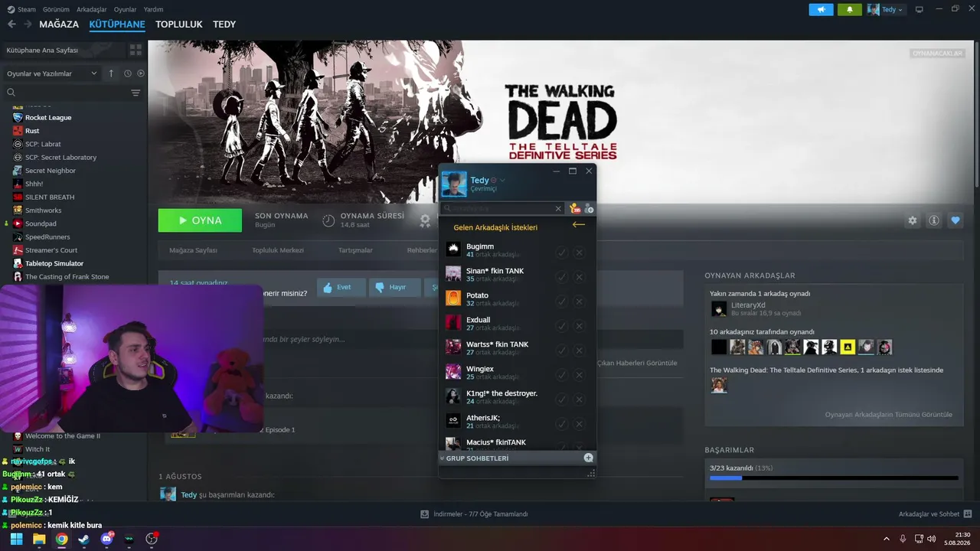Open the Steam announcements megaphone button
The height and width of the screenshot is (551, 980).
(821, 10)
